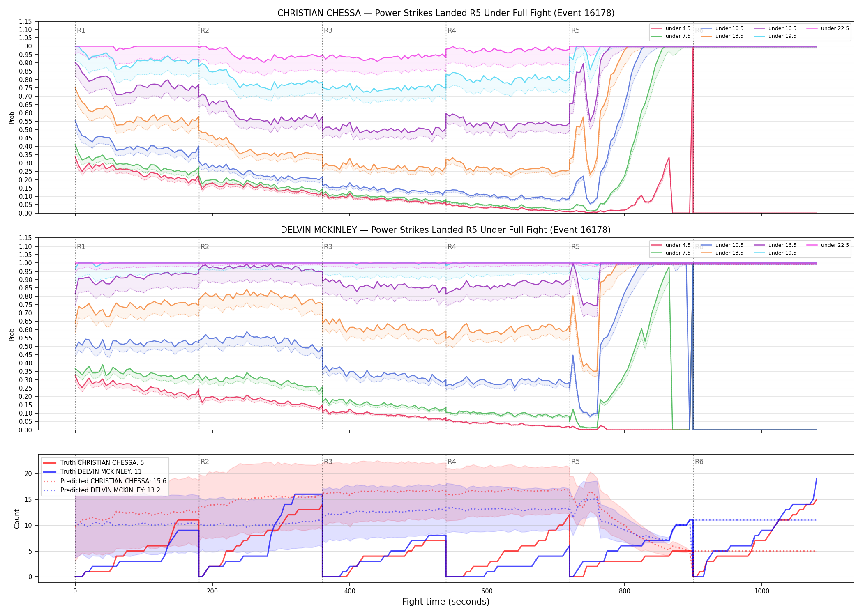The width and height of the screenshot is (863, 616).
Task: Select 'under 10.5' in the CHESSA chart legend
Action: point(722,28)
